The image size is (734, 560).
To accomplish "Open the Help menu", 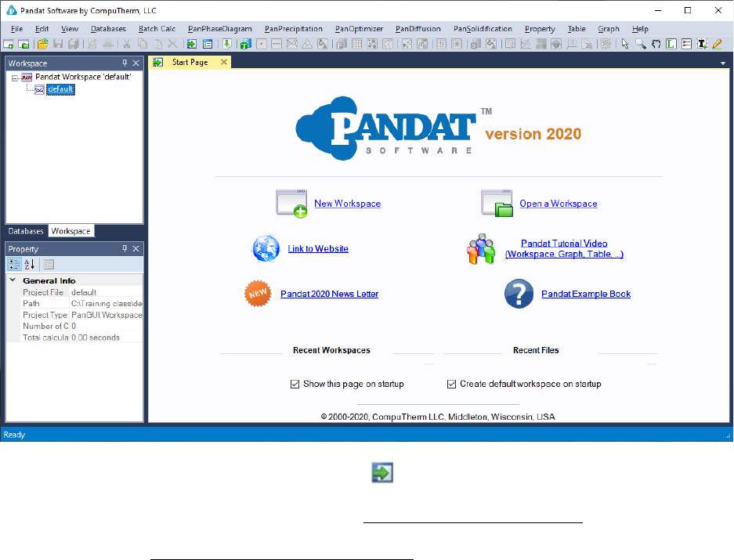I will point(640,28).
